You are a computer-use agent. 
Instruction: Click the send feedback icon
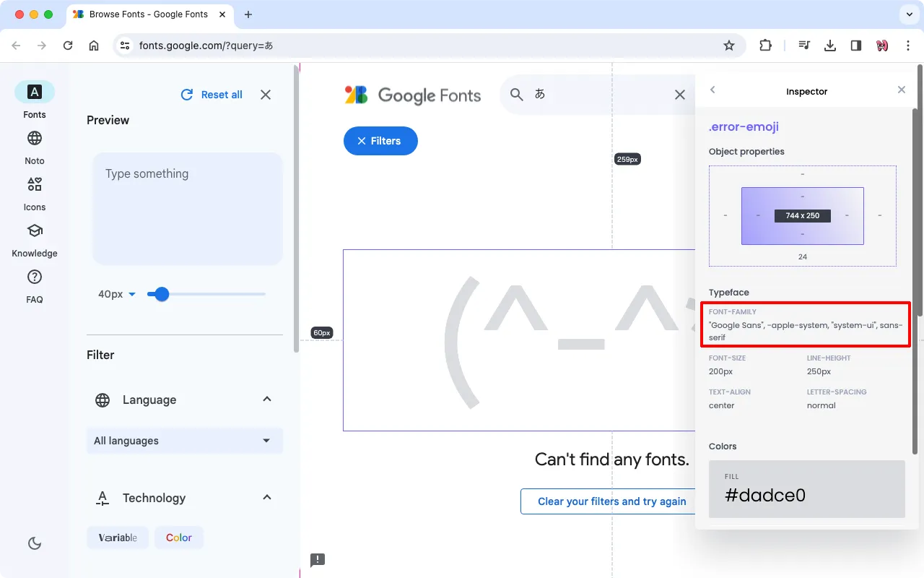318,560
